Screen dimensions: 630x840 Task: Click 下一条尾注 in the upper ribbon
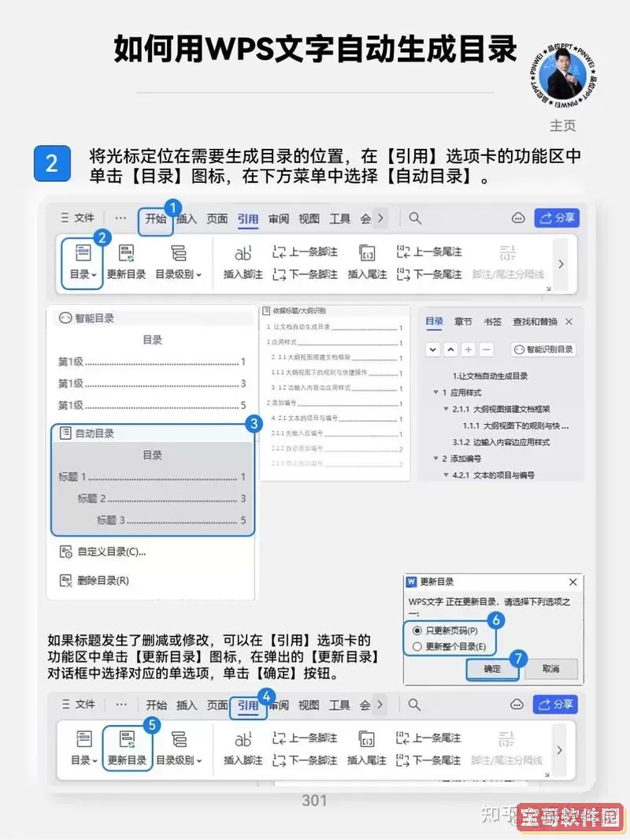[428, 274]
